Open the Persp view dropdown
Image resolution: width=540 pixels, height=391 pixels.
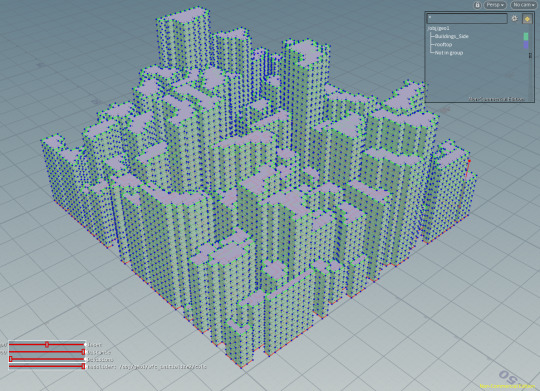tap(495, 5)
